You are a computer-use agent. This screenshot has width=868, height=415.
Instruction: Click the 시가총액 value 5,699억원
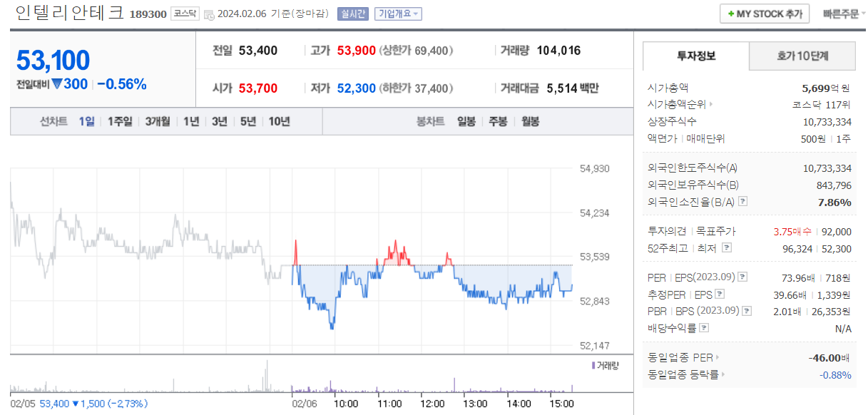click(826, 88)
